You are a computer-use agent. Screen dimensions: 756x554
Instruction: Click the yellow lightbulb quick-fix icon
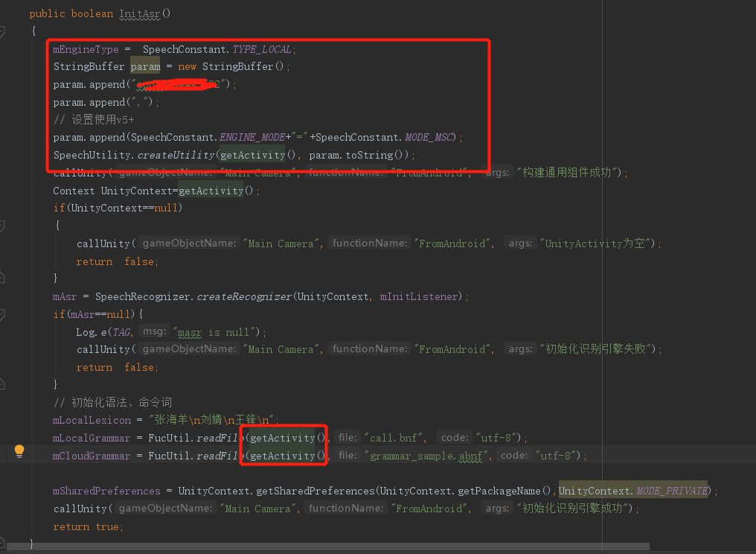19,451
